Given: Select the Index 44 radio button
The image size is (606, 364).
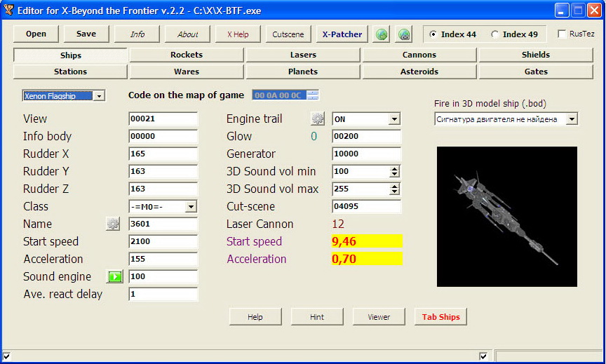Looking at the screenshot, I should 433,34.
